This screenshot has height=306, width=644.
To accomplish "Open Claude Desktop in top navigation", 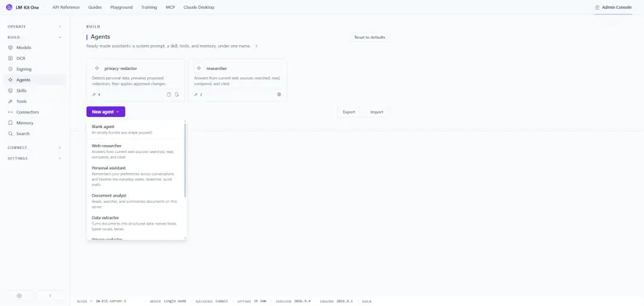I will coord(199,7).
